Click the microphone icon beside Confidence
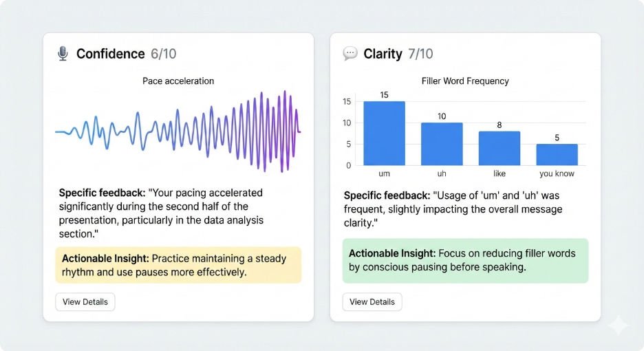Image resolution: width=644 pixels, height=351 pixels. [x=63, y=54]
